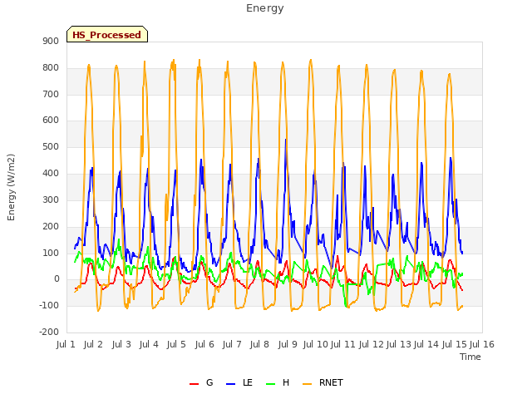The height and width of the screenshot is (399, 532).
Task: Click the Jul 7 x-axis tick label
Action: (232, 344)
